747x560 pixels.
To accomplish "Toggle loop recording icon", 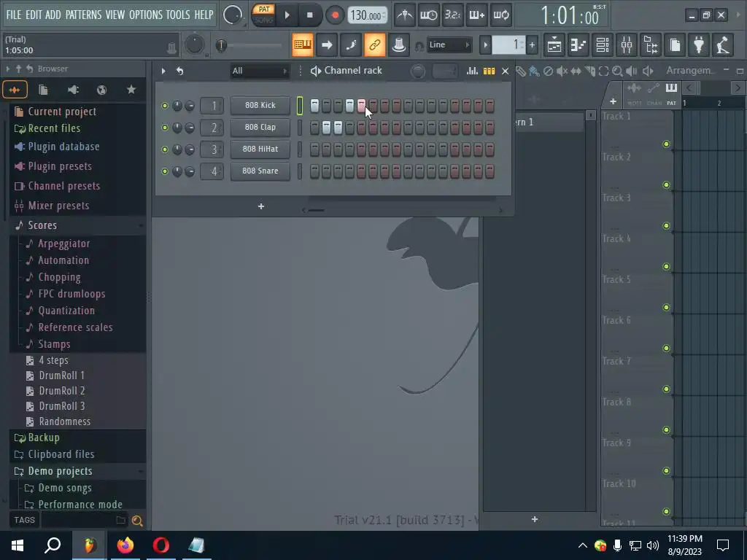I will pyautogui.click(x=500, y=15).
